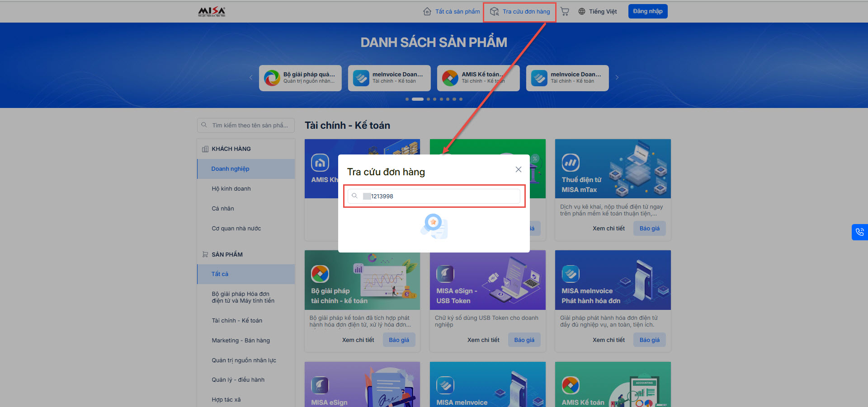
Task: Click the floating phone call icon
Action: pos(859,232)
